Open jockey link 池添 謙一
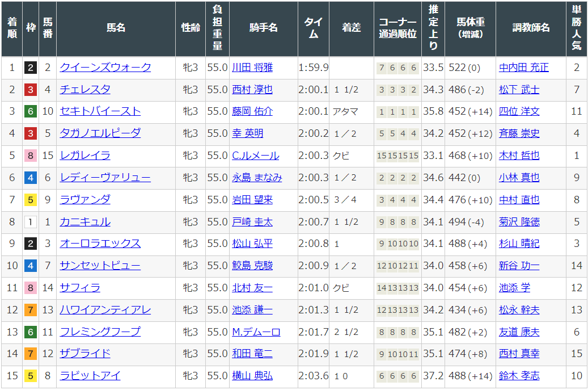 252,310
